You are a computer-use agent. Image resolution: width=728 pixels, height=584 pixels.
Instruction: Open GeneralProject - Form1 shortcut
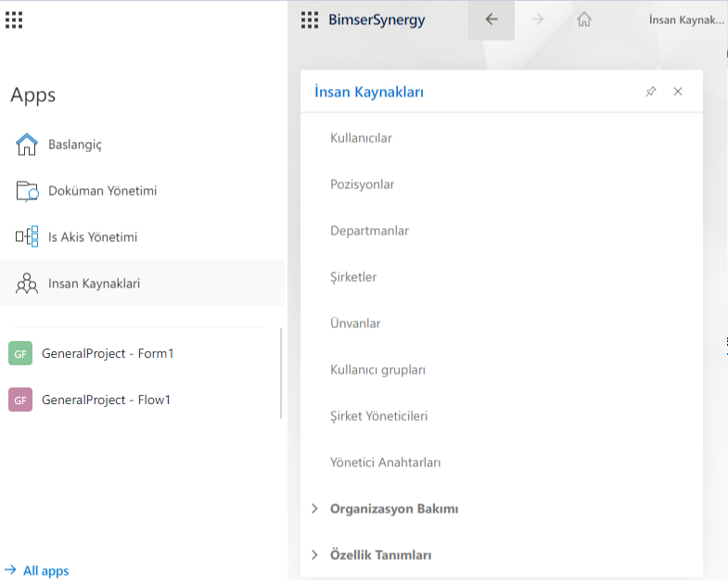108,353
